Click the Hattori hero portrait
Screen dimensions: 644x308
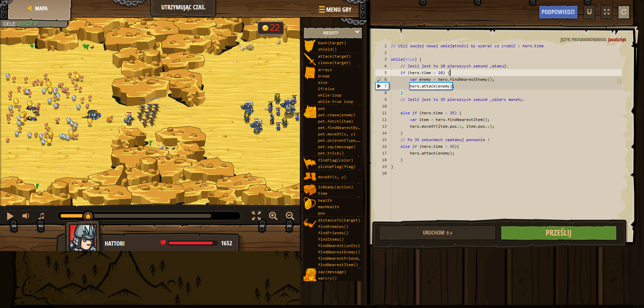pyautogui.click(x=83, y=237)
